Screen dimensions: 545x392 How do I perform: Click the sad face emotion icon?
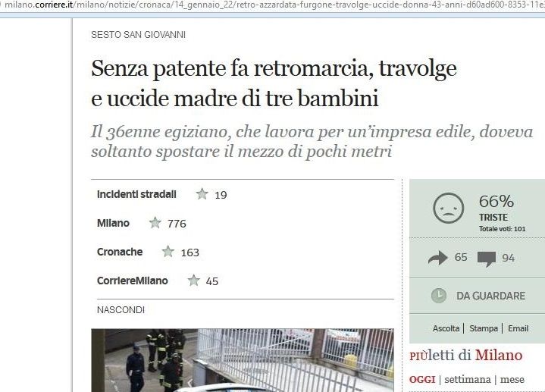pos(449,208)
